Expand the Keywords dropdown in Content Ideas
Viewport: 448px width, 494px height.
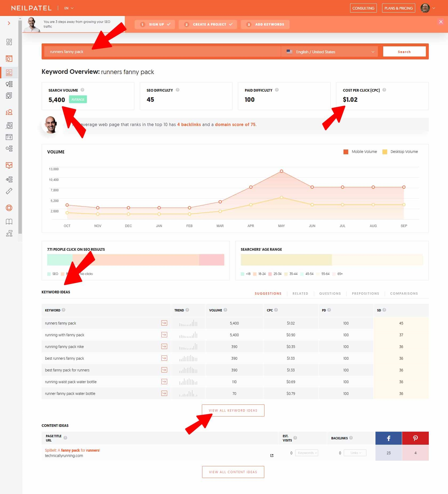[x=307, y=453]
